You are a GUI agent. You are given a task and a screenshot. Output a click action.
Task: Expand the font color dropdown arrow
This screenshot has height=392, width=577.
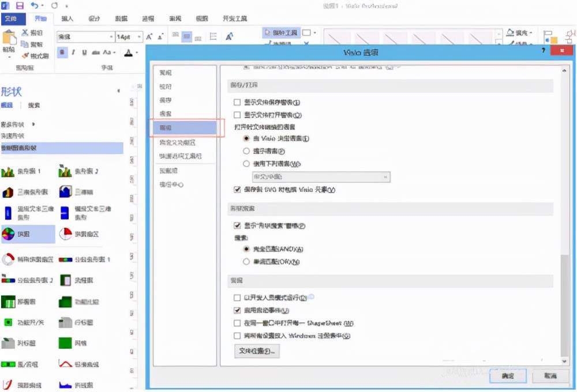tap(137, 52)
